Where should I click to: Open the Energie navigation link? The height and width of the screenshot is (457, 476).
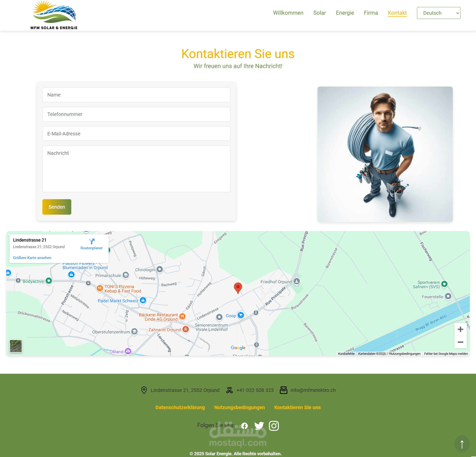tap(345, 13)
